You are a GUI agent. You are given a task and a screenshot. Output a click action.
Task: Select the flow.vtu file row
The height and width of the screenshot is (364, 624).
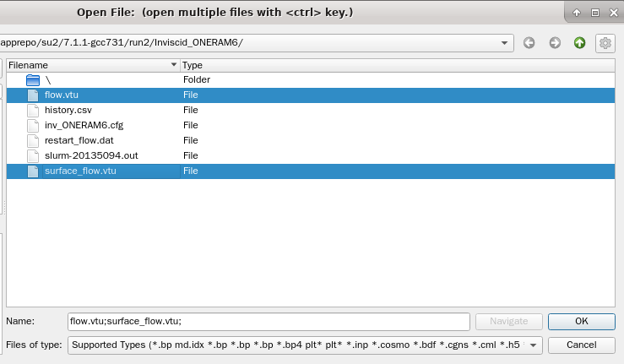click(x=62, y=95)
